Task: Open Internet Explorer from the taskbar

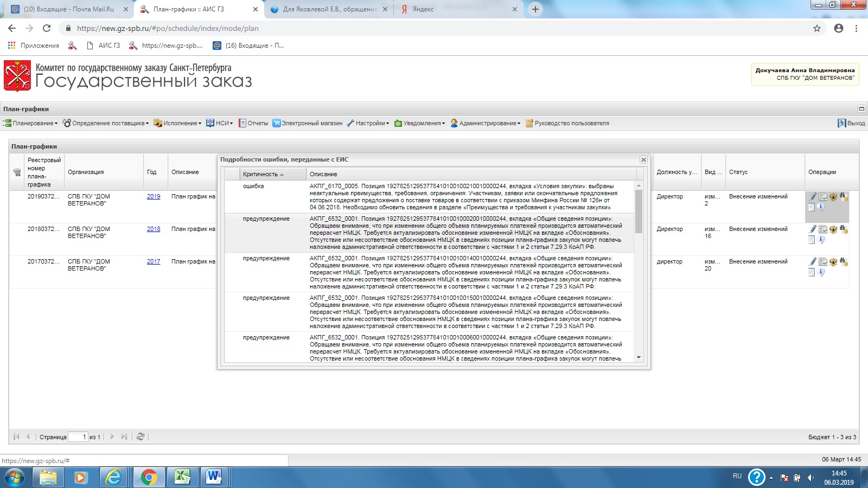Action: click(x=113, y=477)
